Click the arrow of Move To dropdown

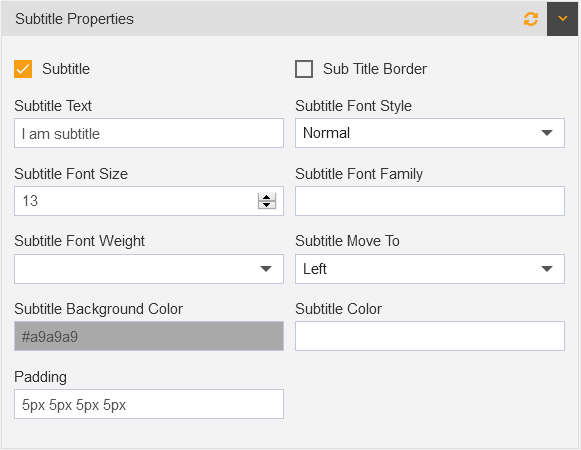click(547, 269)
